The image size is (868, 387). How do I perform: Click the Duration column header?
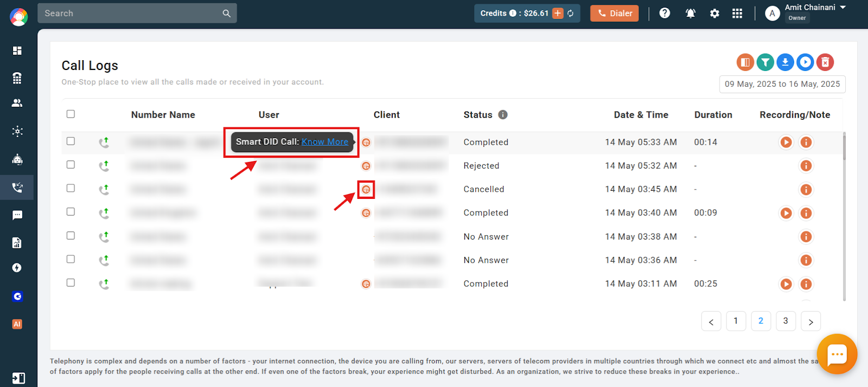[713, 115]
